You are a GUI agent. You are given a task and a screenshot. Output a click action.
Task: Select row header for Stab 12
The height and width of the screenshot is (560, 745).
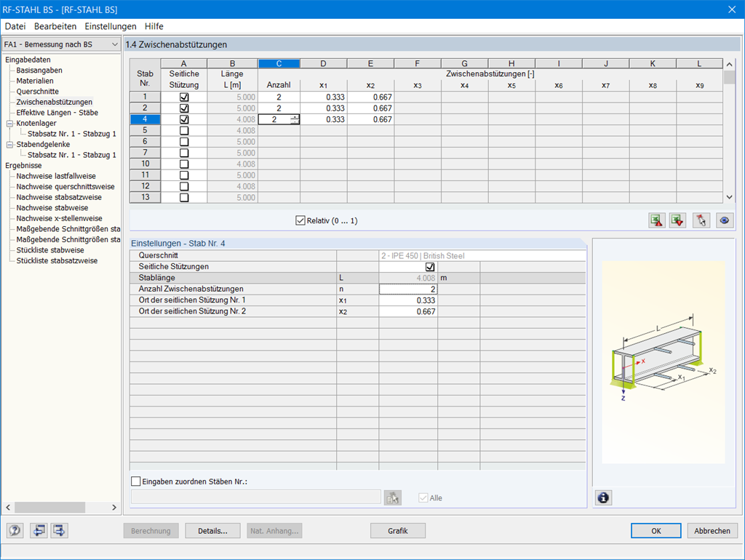point(145,186)
